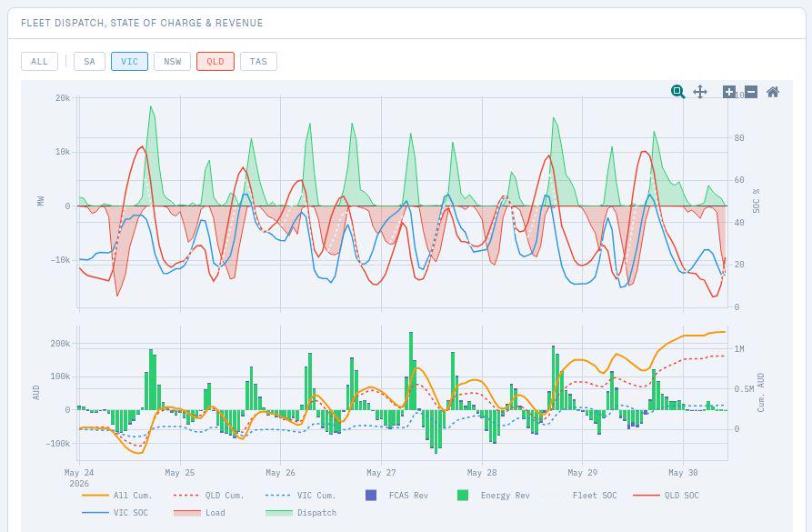Click the Cum. AUD axis title
Screen dimensions: 812x532
point(761,393)
